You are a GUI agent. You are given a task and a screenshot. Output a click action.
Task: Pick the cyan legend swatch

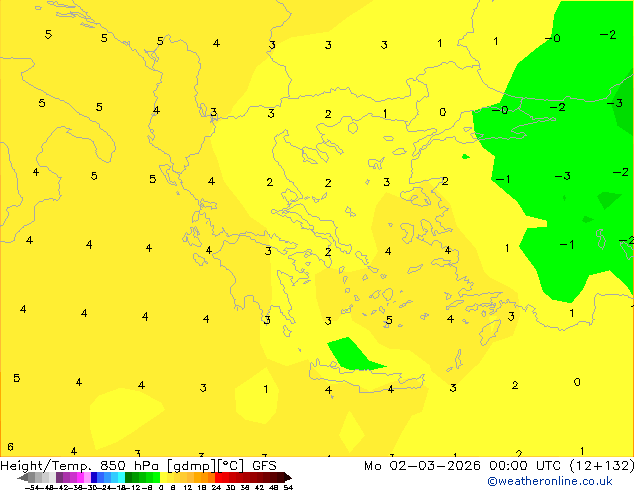pos(122,477)
